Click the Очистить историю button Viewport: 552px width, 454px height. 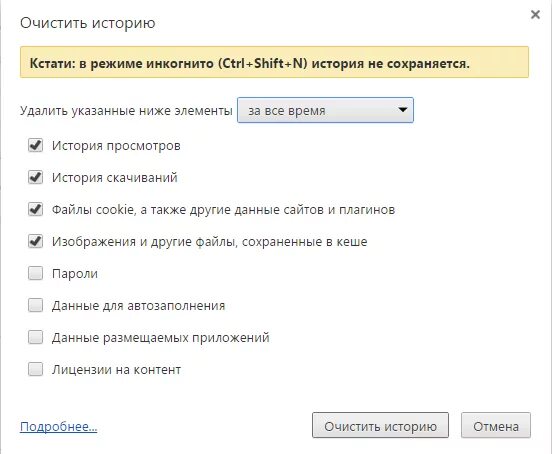tap(380, 425)
